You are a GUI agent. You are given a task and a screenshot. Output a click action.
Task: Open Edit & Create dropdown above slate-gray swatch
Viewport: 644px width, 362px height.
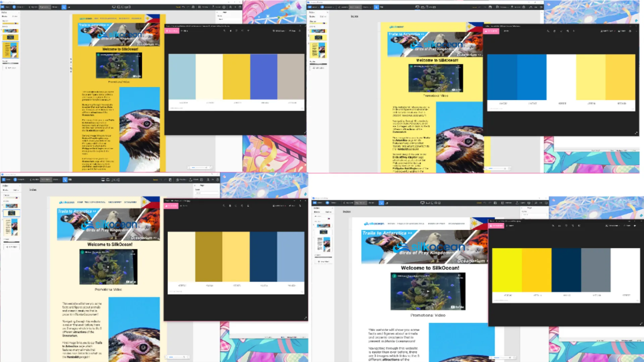(612, 225)
